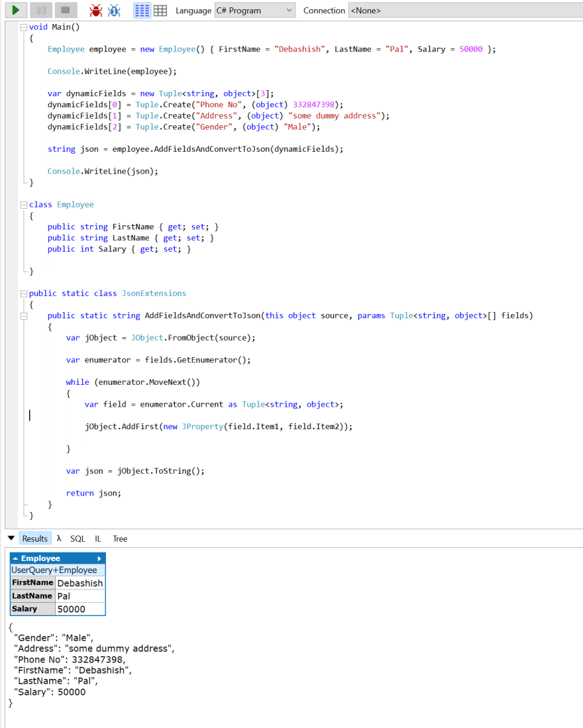The height and width of the screenshot is (728, 583).
Task: Open the Employee header right arrow menu
Action: [x=99, y=558]
